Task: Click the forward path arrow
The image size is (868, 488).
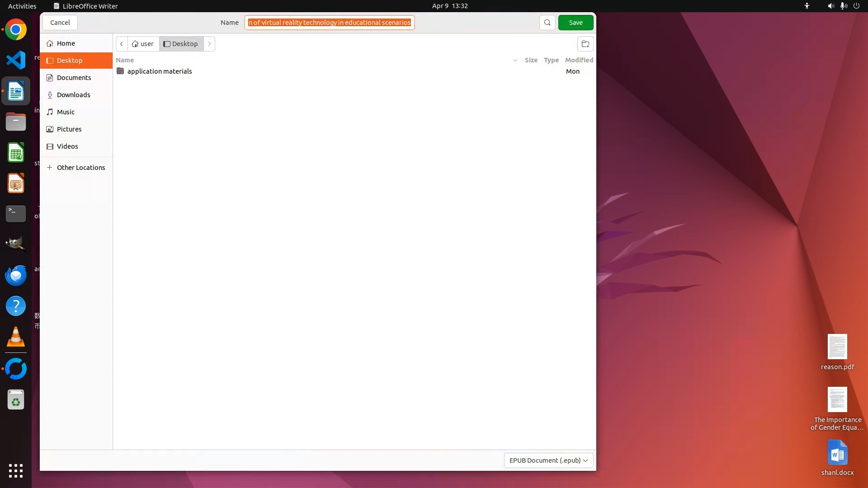Action: pos(209,44)
